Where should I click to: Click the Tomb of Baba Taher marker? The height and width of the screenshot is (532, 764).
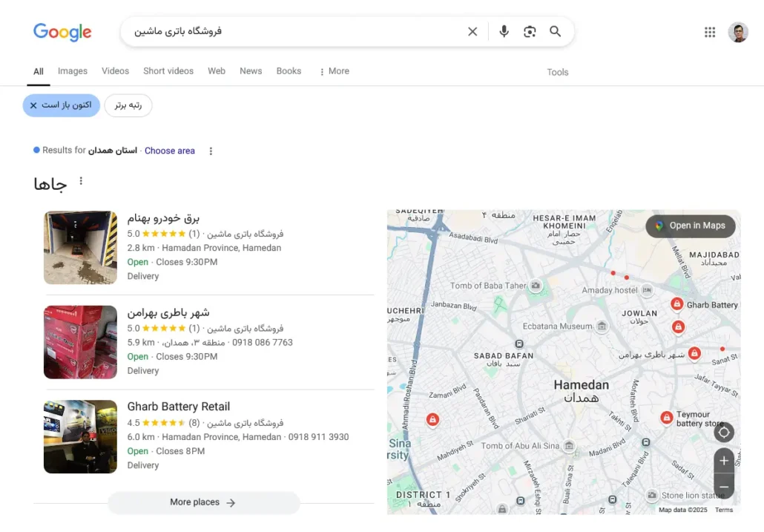click(x=536, y=286)
